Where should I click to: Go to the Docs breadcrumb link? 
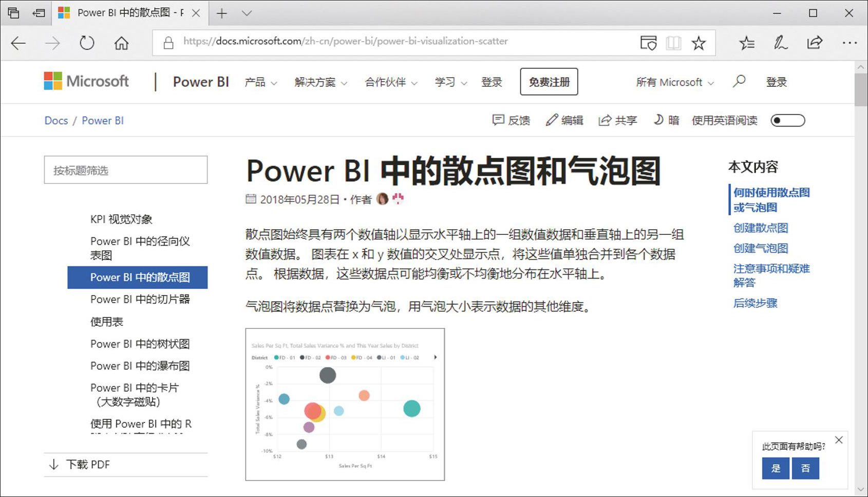(56, 120)
